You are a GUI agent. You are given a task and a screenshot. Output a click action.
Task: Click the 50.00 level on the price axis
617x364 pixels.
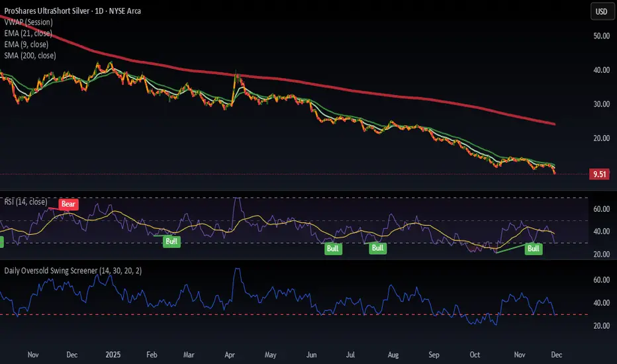pyautogui.click(x=600, y=36)
